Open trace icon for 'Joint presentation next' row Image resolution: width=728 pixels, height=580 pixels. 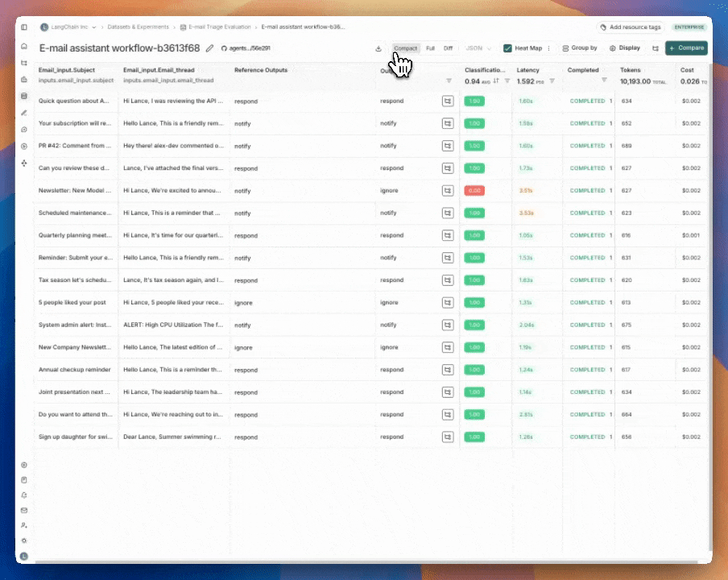(448, 392)
